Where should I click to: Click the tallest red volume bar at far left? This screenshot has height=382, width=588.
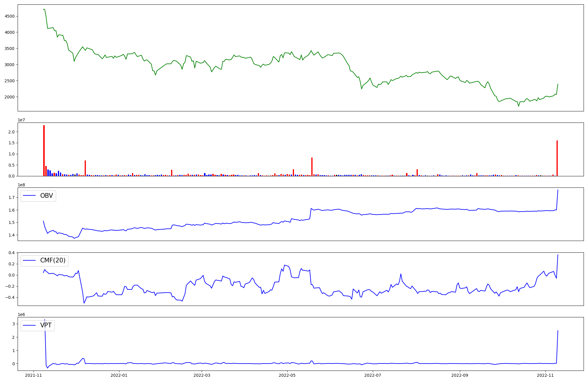coord(44,150)
